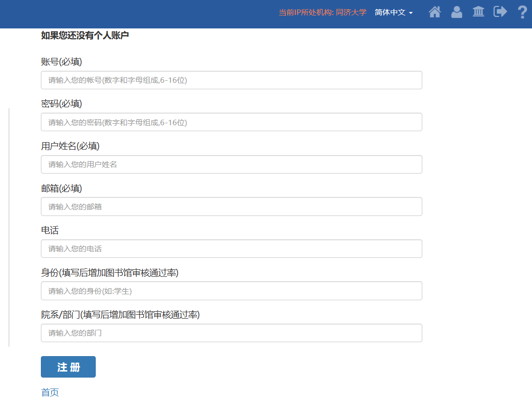
Task: Click the 如果您还没有个人账户 heading
Action: (85, 35)
